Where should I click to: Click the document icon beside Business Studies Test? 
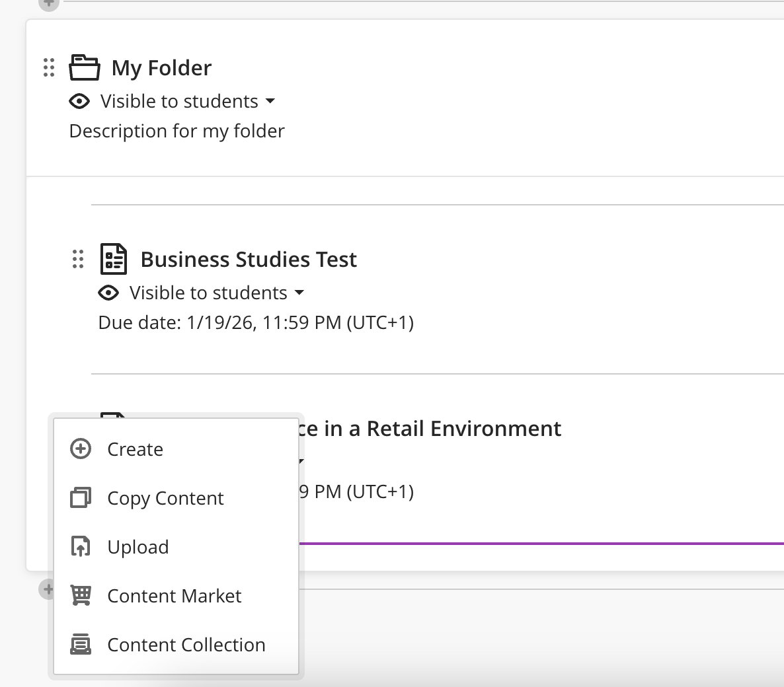coord(114,260)
